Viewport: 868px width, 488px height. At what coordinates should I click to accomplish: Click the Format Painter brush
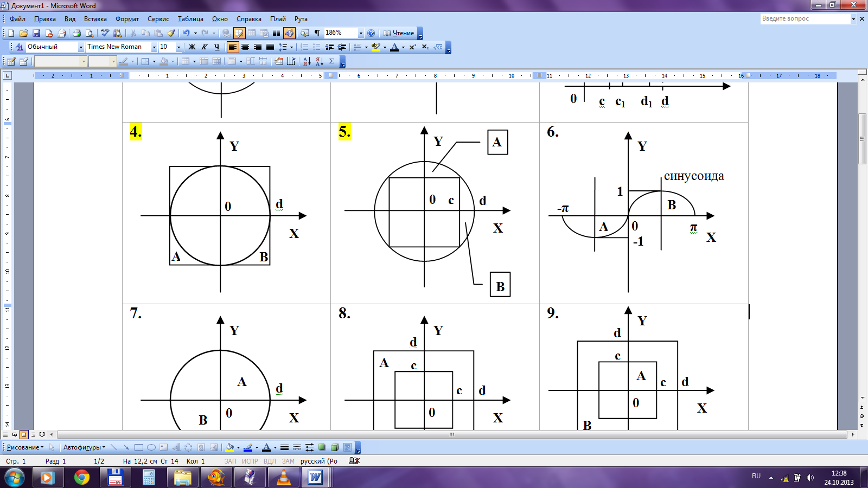point(171,33)
